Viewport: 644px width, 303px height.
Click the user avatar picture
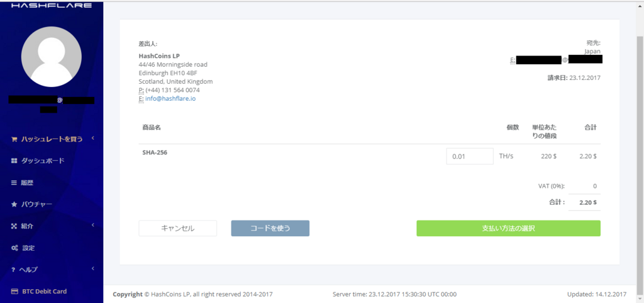52,57
